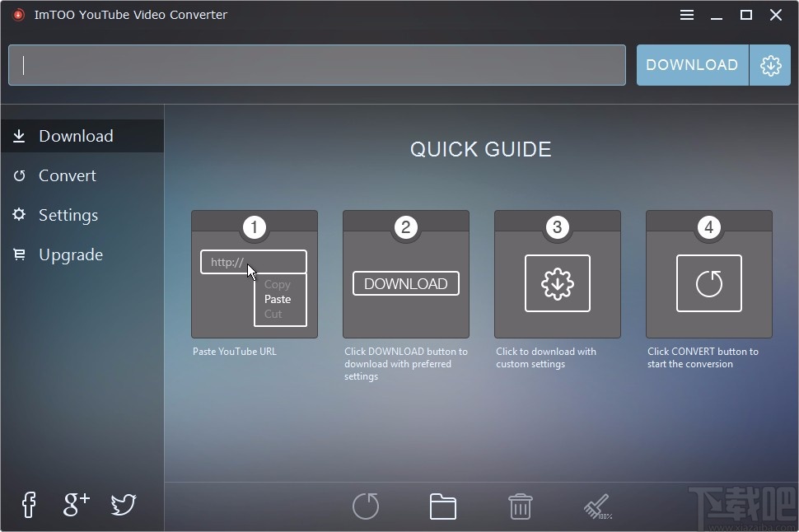Viewport: 799px width, 532px height.
Task: Open the downloaded files folder icon
Action: [442, 506]
